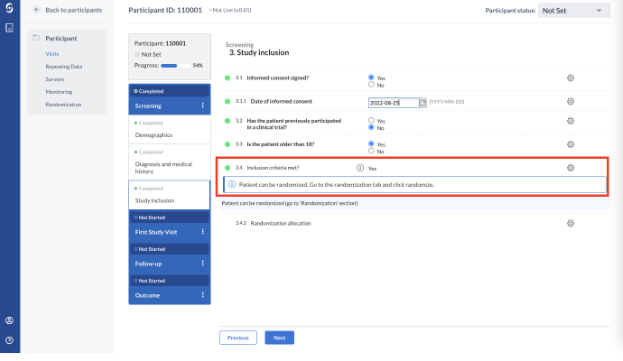Open the Participant status dropdown
623x361 pixels.
tap(574, 11)
